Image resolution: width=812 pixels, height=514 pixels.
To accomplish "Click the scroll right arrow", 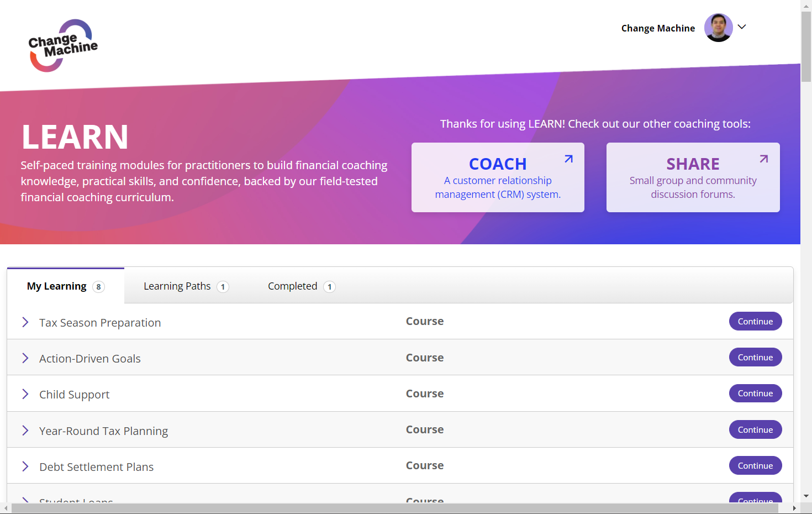I will point(794,508).
